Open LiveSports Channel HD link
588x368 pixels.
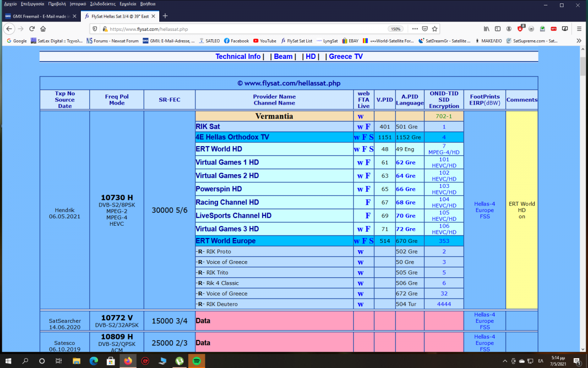234,215
